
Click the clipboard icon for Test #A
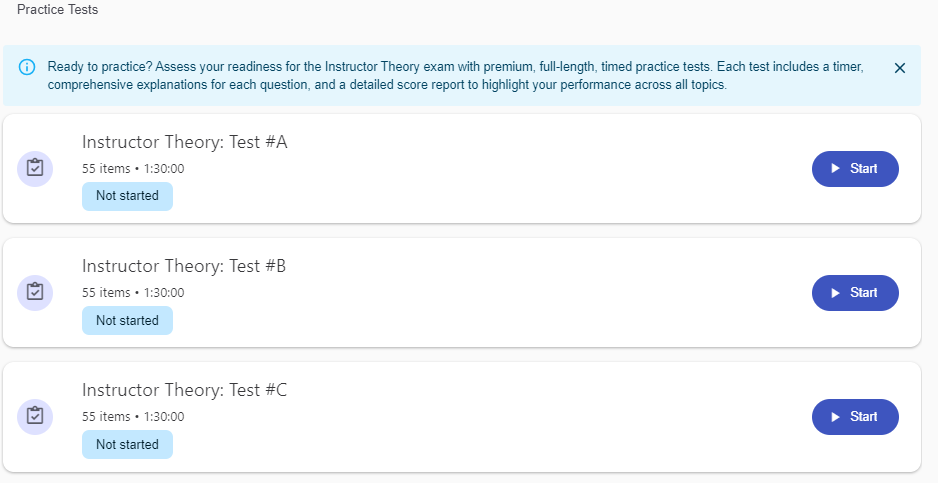35,168
